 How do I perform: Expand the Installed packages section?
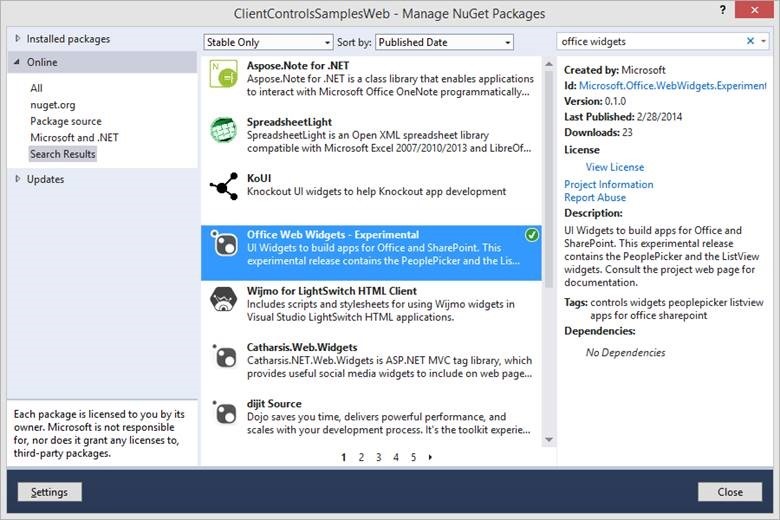[x=17, y=39]
